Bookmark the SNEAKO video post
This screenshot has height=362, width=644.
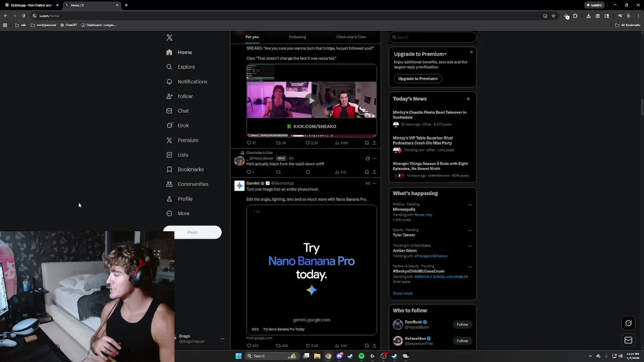367,143
